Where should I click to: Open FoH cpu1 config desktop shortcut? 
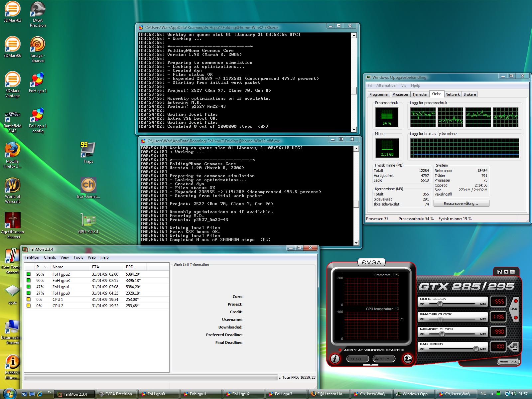click(x=38, y=120)
